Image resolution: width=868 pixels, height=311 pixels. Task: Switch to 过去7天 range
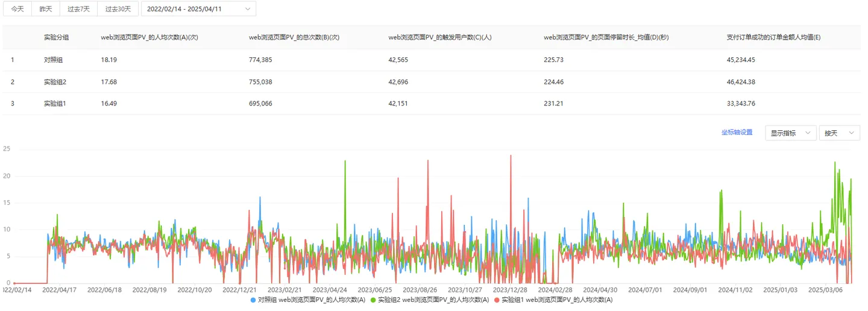coord(78,9)
